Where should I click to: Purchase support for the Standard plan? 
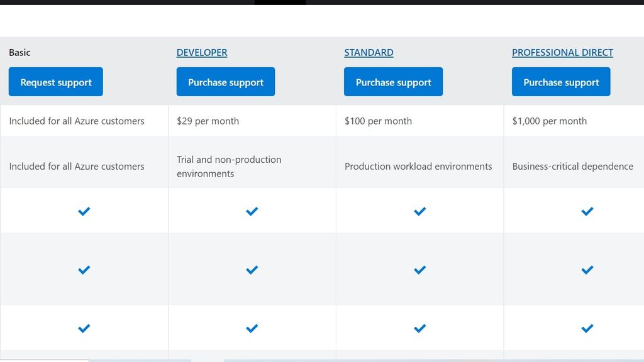pos(393,82)
